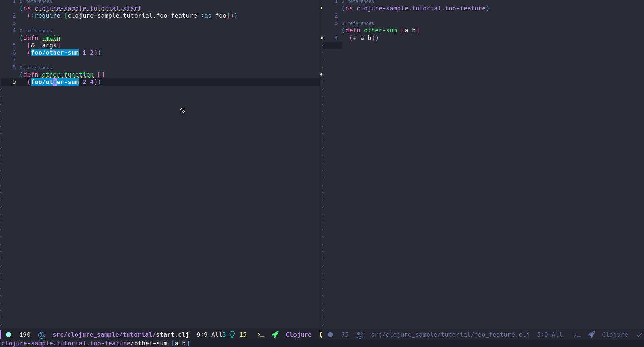Click highlighted foo/other-sum on line 6
This screenshot has height=347, width=644.
tap(55, 53)
